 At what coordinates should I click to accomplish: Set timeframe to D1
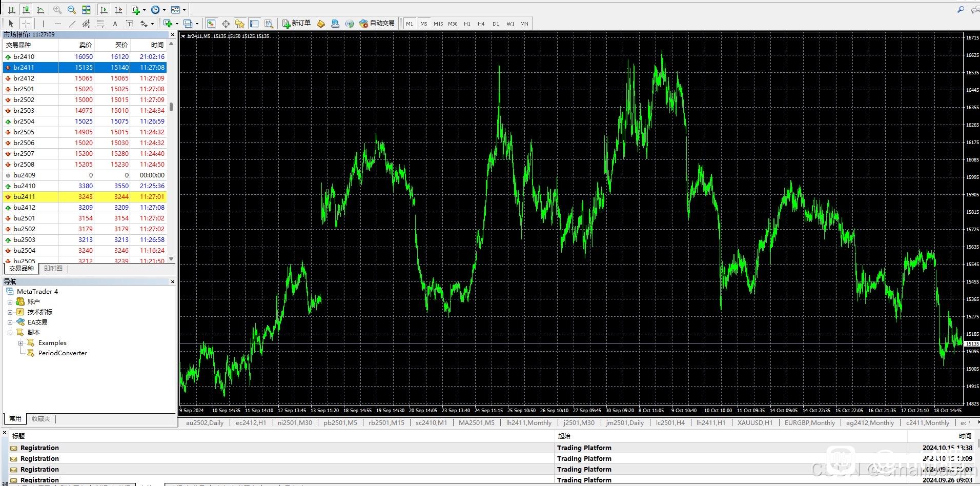click(496, 24)
